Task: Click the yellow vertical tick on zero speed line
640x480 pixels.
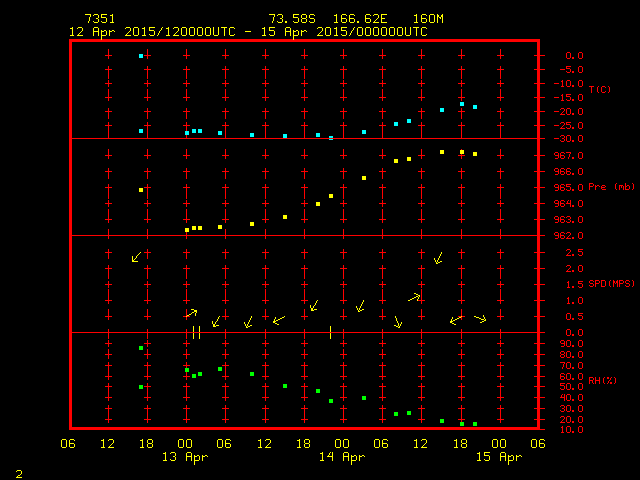Action: click(330, 332)
